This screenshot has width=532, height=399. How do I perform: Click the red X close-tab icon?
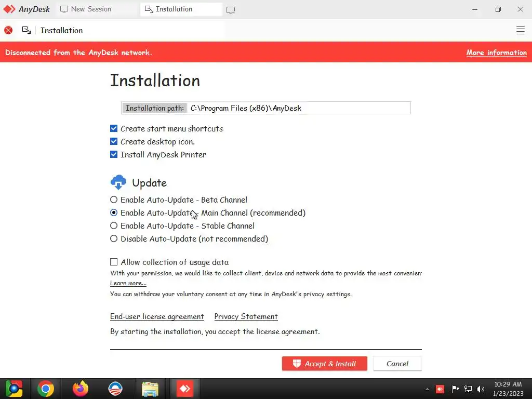pyautogui.click(x=8, y=30)
